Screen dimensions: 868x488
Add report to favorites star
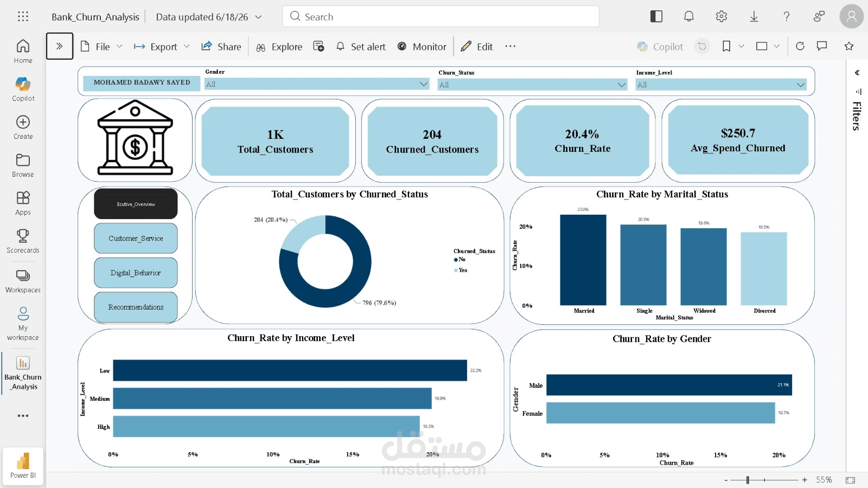[x=849, y=46]
